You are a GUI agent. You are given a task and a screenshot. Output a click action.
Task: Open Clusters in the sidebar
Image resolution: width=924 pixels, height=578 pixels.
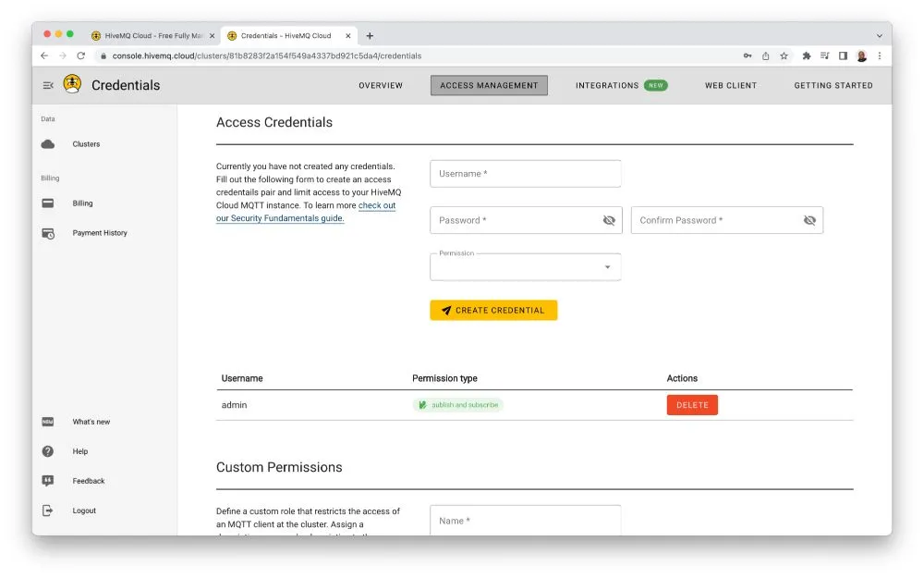[x=86, y=144]
